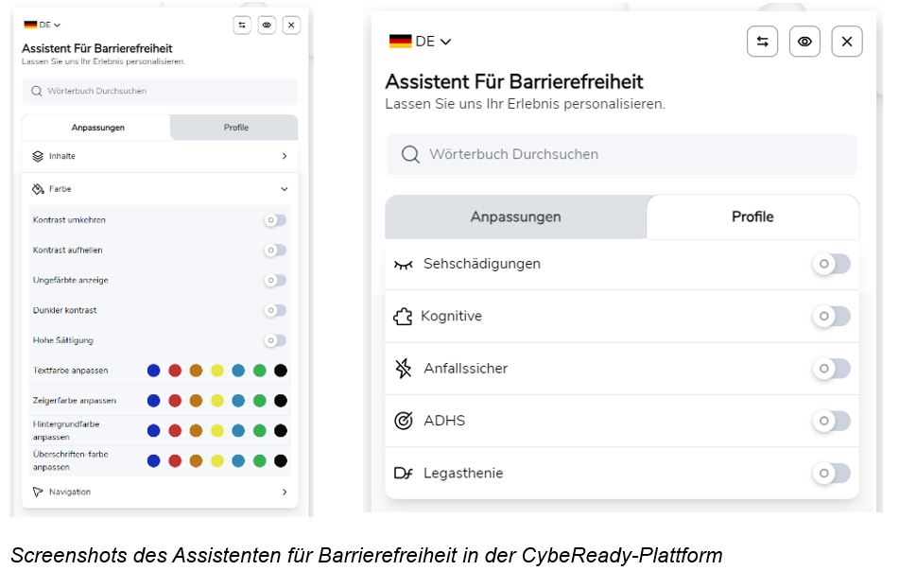899x588 pixels.
Task: Enable the Legasthenie profile switch
Action: [832, 473]
